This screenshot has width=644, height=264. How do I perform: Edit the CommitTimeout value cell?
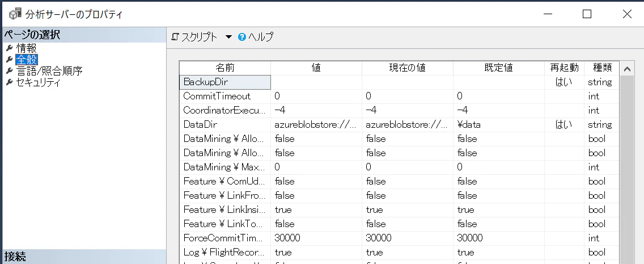click(x=316, y=96)
